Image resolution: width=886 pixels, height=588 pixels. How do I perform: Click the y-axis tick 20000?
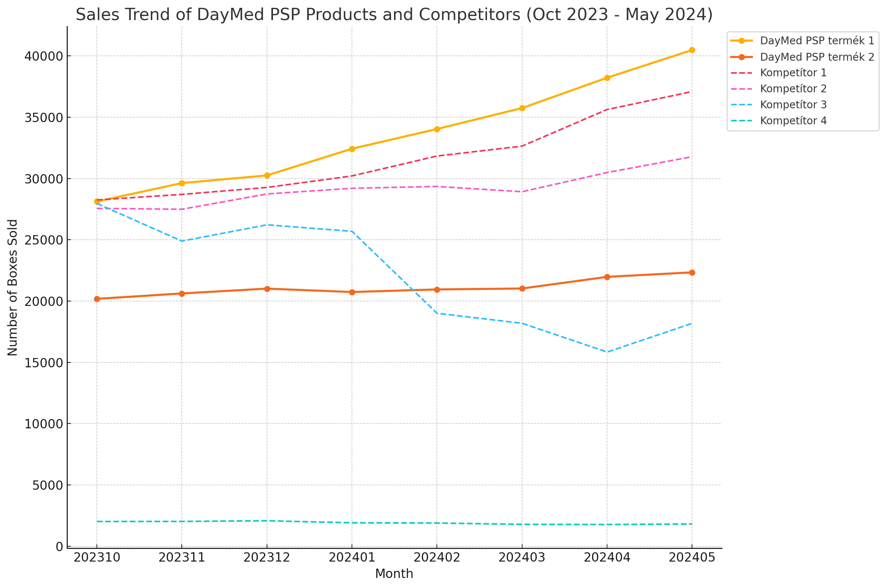tap(44, 302)
